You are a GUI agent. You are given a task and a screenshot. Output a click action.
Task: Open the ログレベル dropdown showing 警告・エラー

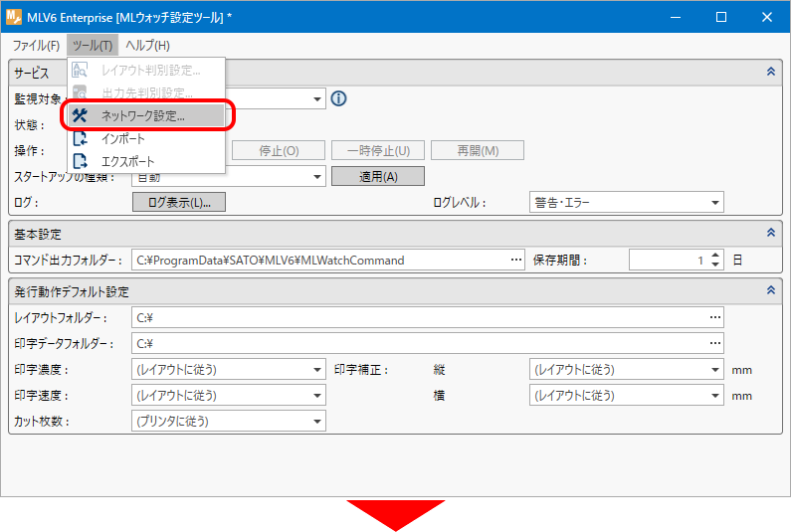pyautogui.click(x=627, y=202)
